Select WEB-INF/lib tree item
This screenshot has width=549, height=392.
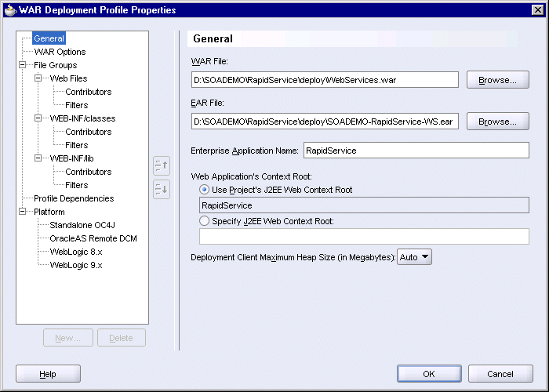click(72, 158)
